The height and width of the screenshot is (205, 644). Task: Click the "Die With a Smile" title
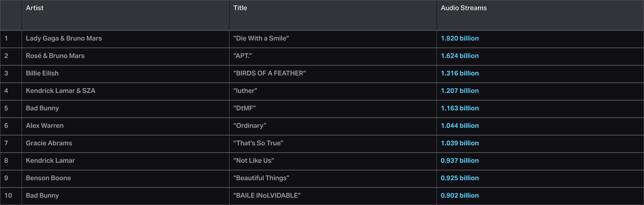261,38
